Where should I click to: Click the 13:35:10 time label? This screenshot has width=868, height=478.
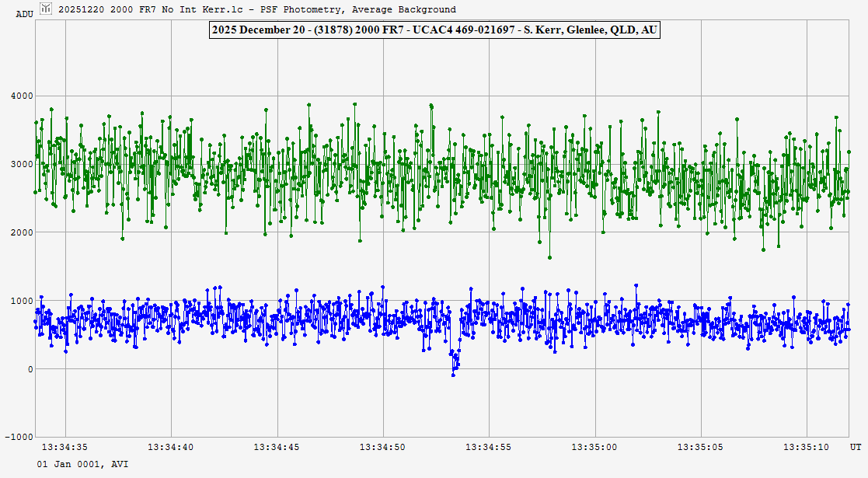[x=807, y=447]
